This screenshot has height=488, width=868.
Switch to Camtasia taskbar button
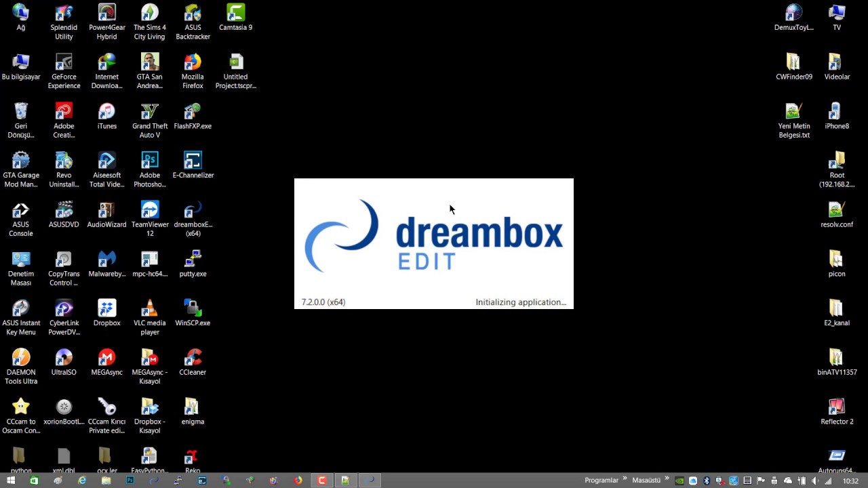click(322, 481)
